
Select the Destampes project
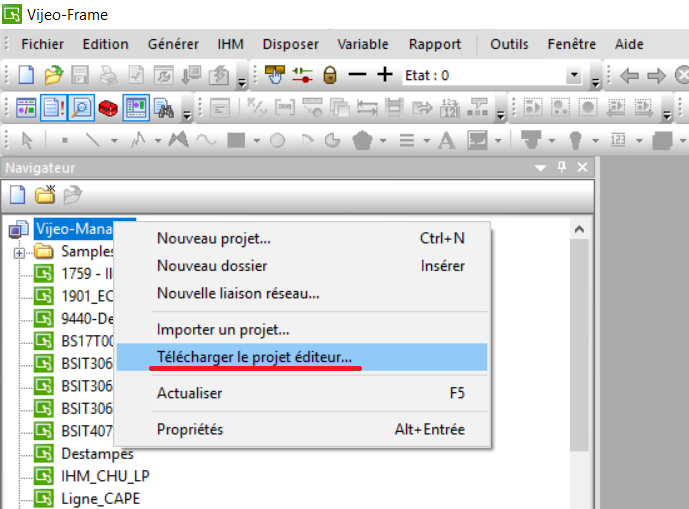97,454
